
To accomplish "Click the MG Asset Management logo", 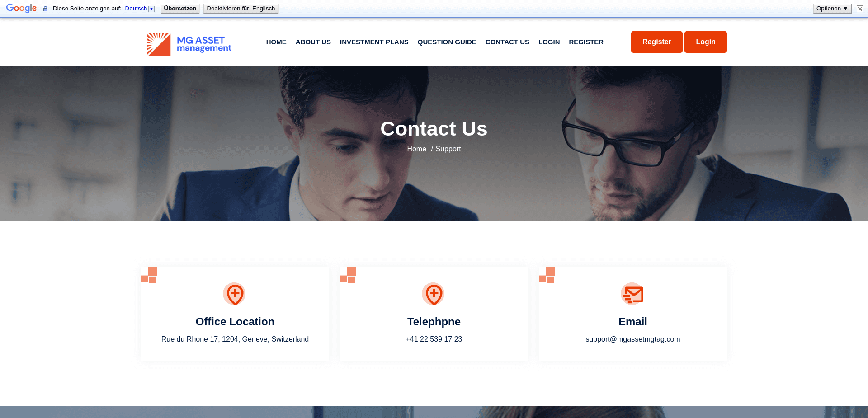I will (x=189, y=44).
